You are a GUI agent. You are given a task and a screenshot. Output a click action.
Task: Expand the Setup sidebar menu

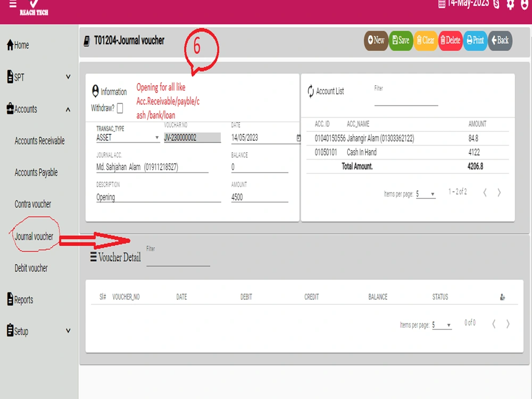39,331
